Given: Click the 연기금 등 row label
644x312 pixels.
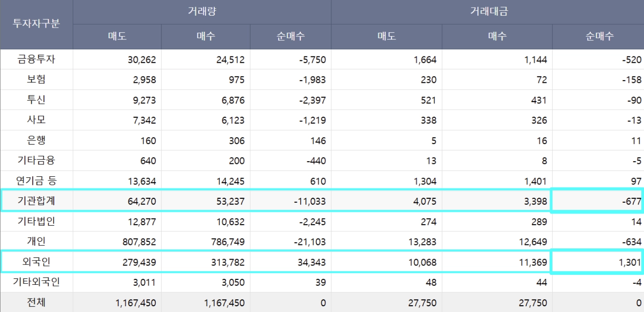Looking at the screenshot, I should point(36,181).
